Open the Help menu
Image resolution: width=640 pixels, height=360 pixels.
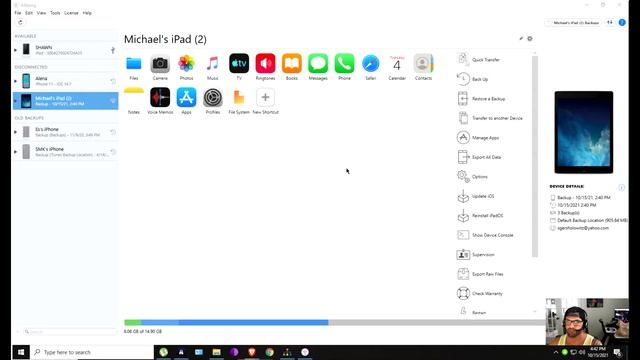pyautogui.click(x=87, y=13)
